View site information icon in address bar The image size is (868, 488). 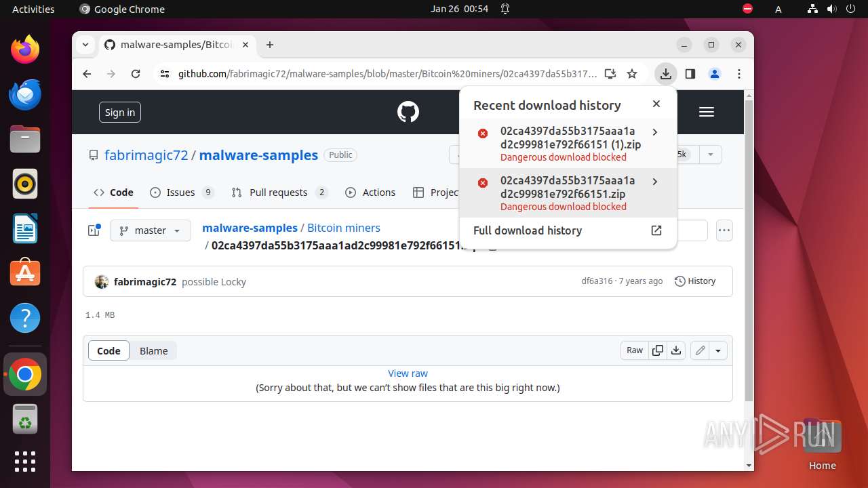[164, 74]
